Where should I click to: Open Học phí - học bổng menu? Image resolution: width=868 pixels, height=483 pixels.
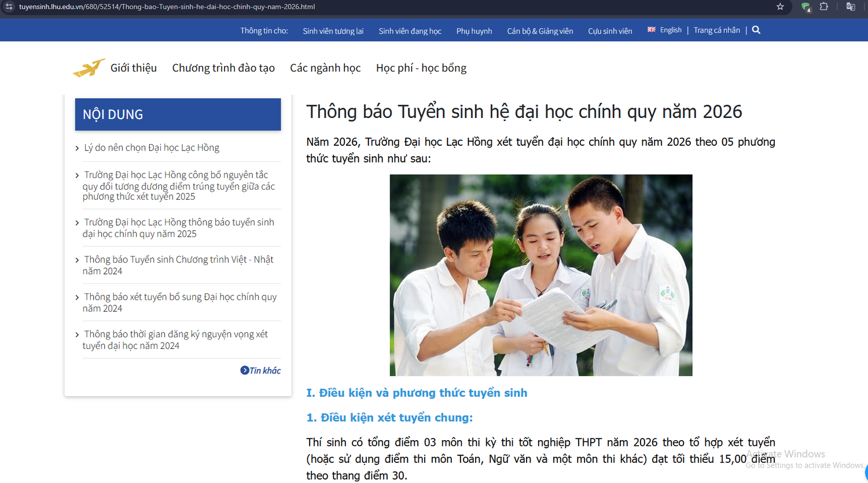421,68
